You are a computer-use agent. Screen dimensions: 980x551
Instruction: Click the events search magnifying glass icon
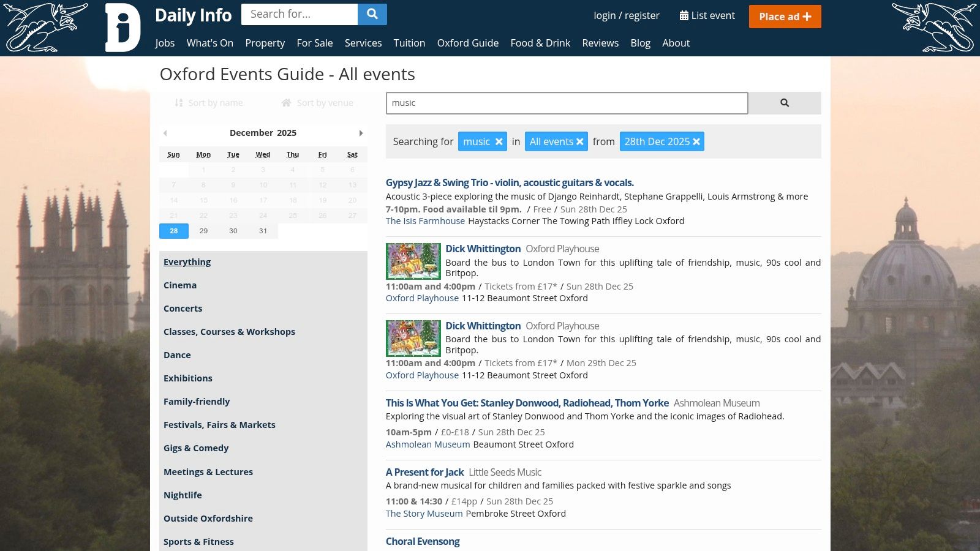click(785, 103)
